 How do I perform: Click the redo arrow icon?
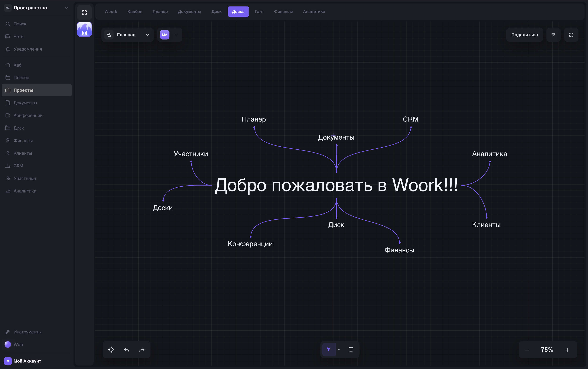(x=142, y=349)
